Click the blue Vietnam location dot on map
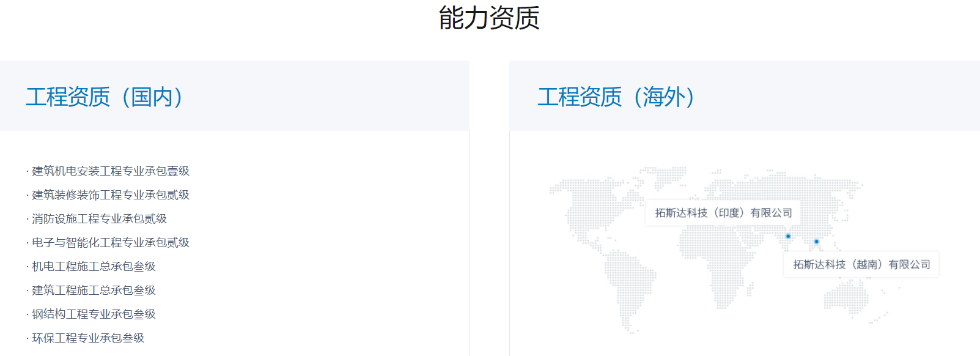The height and width of the screenshot is (356, 980). tap(816, 242)
